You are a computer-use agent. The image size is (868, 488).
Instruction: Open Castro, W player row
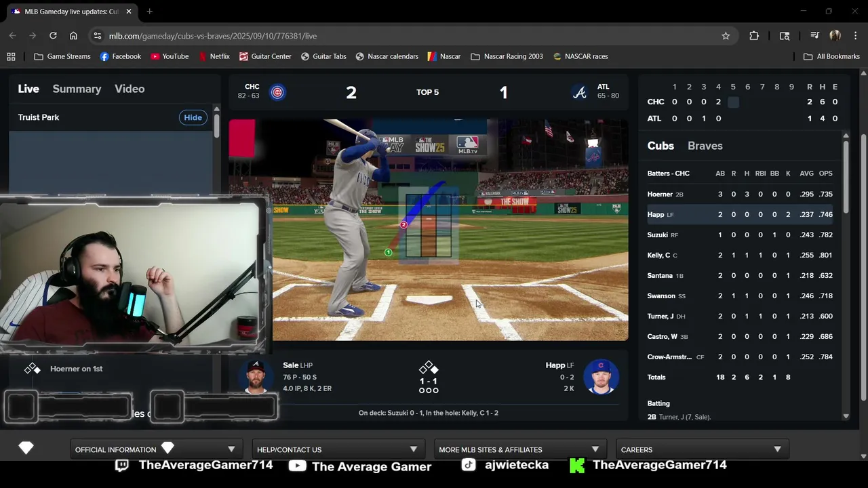click(x=739, y=336)
